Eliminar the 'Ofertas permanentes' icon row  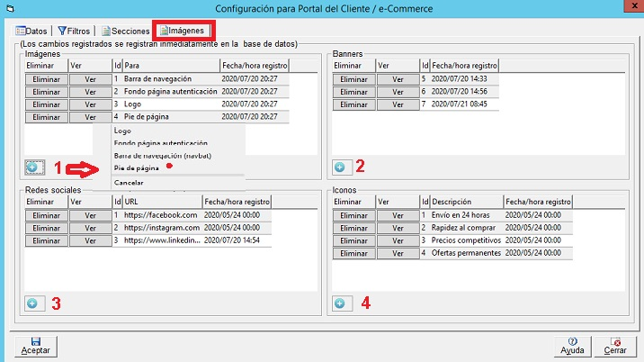(x=354, y=253)
